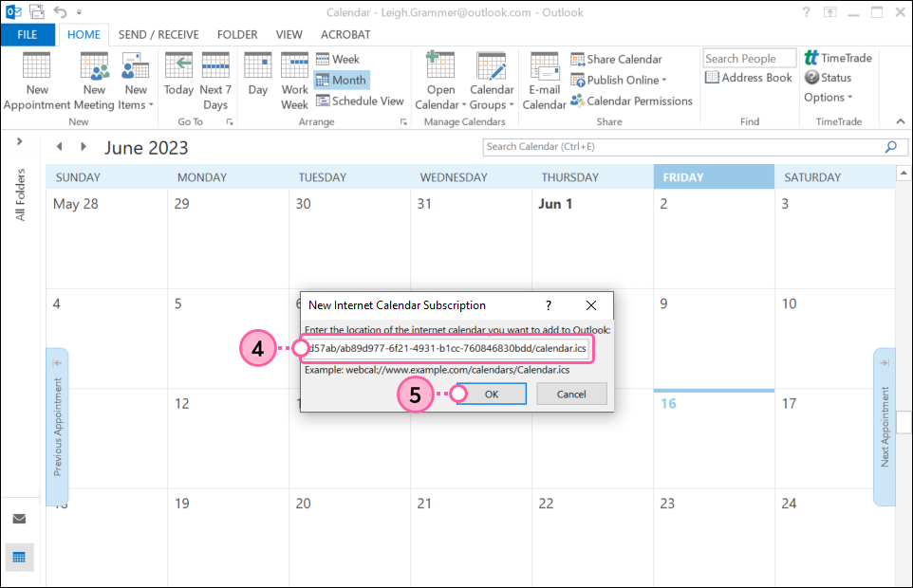
Task: Click the Send/Receive quick access icon
Action: [x=37, y=11]
